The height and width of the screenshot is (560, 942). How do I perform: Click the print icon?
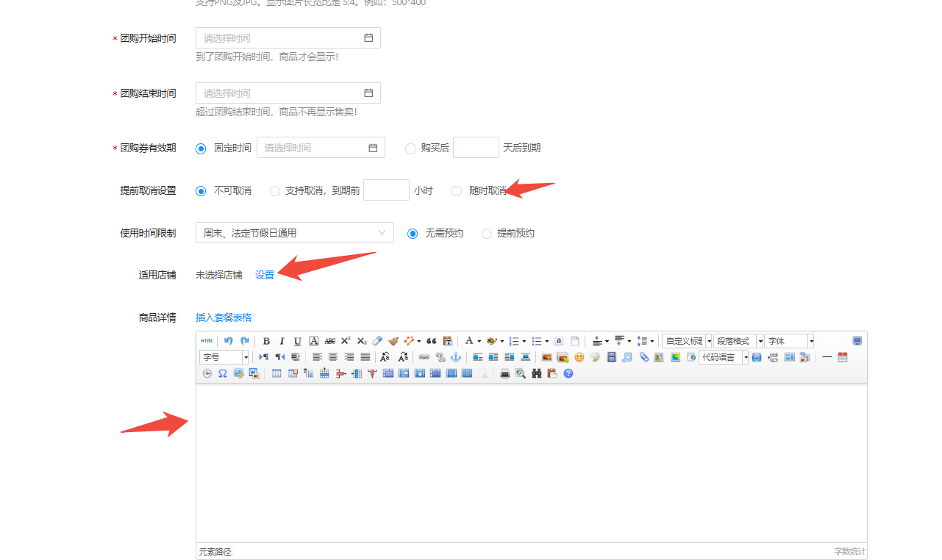pos(504,373)
